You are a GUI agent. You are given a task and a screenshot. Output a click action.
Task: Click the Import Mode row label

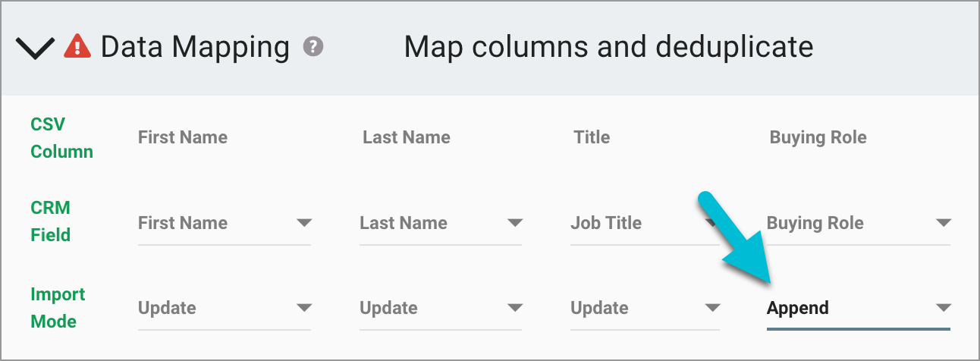(x=58, y=308)
